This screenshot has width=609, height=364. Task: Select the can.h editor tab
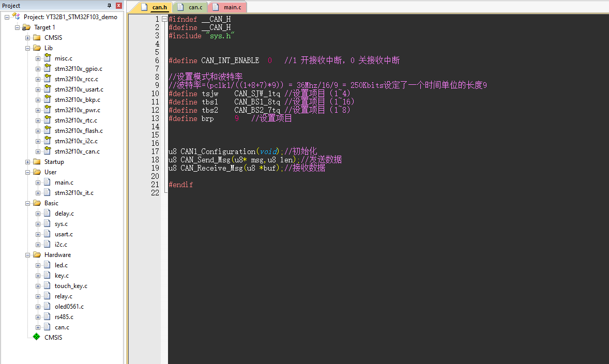155,7
